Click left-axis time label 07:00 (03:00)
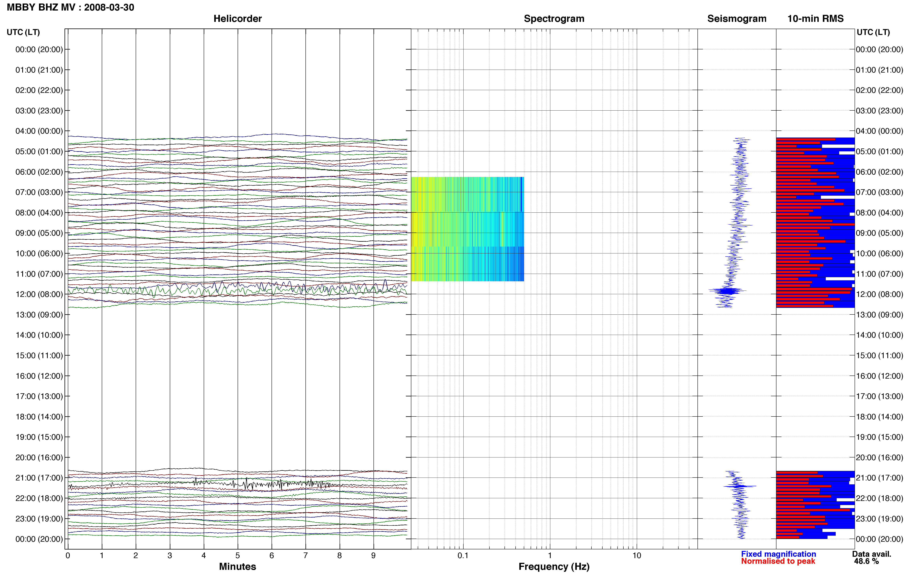 point(39,192)
